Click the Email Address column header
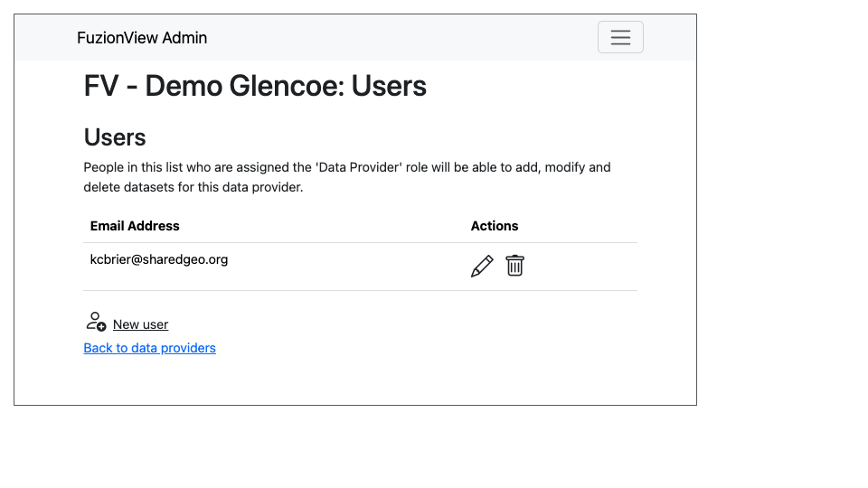 pos(135,226)
